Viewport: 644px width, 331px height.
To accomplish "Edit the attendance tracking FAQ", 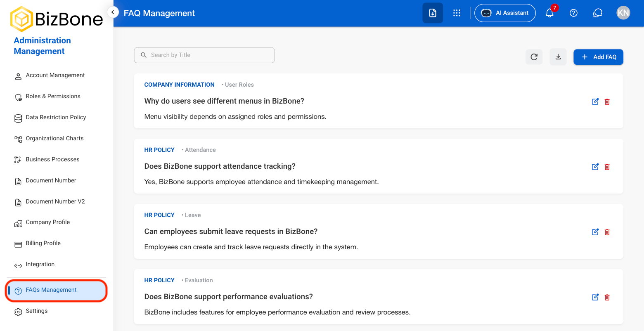I will (x=595, y=167).
